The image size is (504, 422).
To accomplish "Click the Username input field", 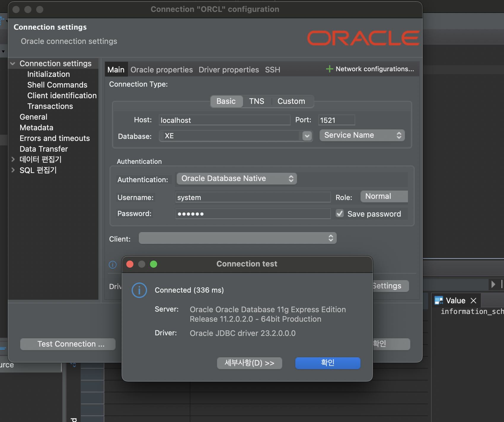I will pyautogui.click(x=253, y=197).
